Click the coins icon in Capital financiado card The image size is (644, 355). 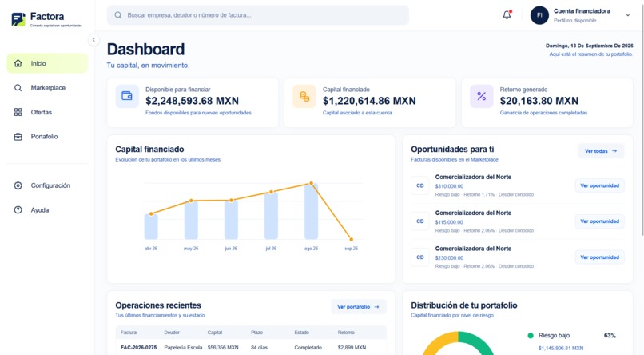coord(304,96)
